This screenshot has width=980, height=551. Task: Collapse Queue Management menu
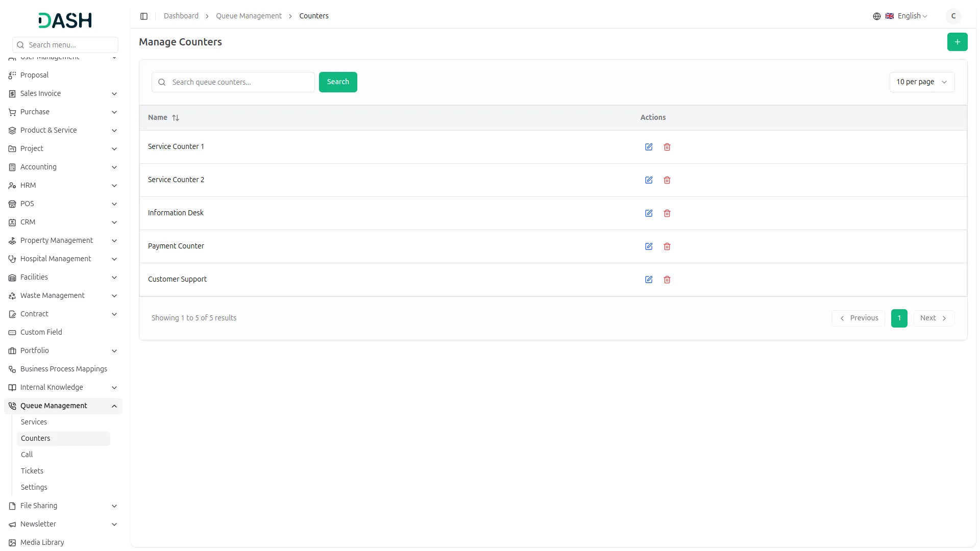coord(114,406)
